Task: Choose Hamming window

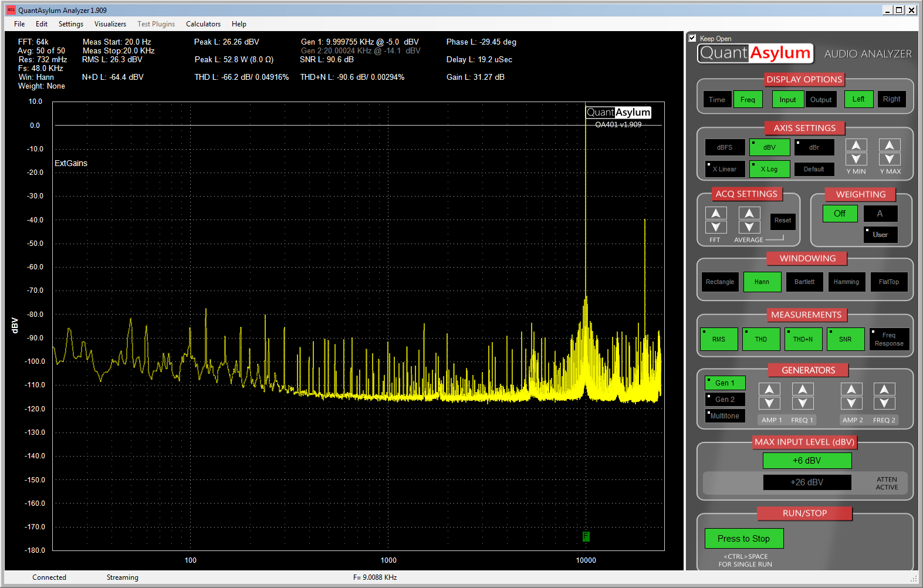Action: [x=847, y=282]
